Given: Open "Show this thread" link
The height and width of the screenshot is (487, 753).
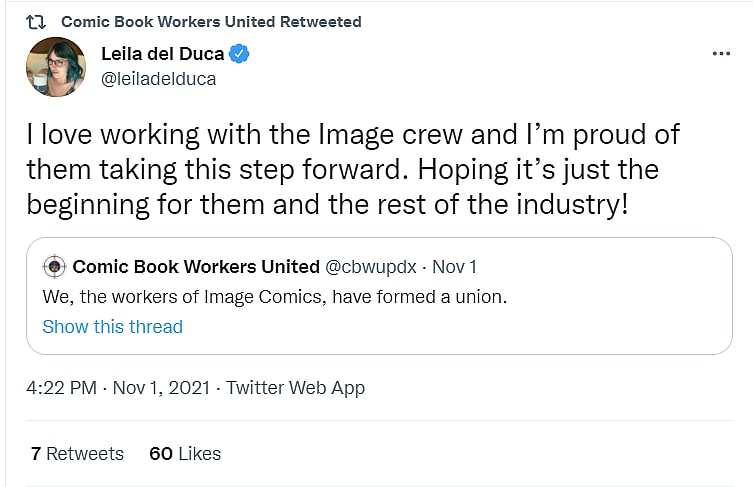Looking at the screenshot, I should (x=112, y=327).
